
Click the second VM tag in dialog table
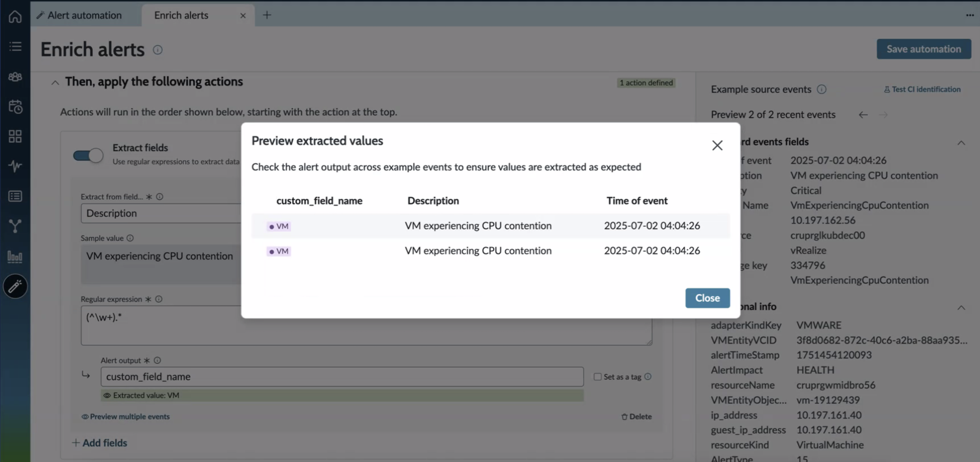(x=279, y=251)
